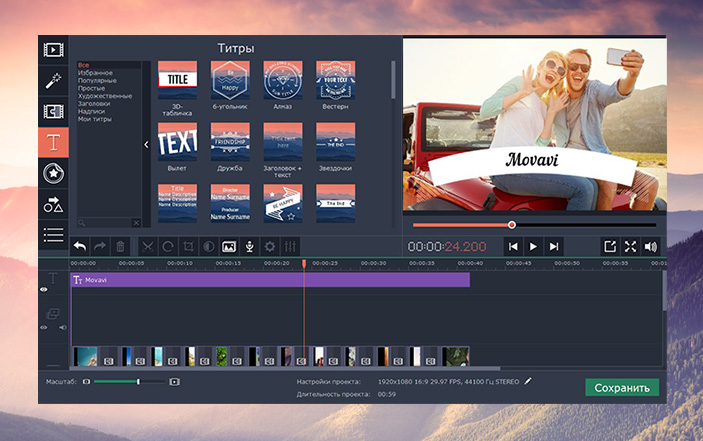Open the Stickers star icon panel

click(x=53, y=174)
